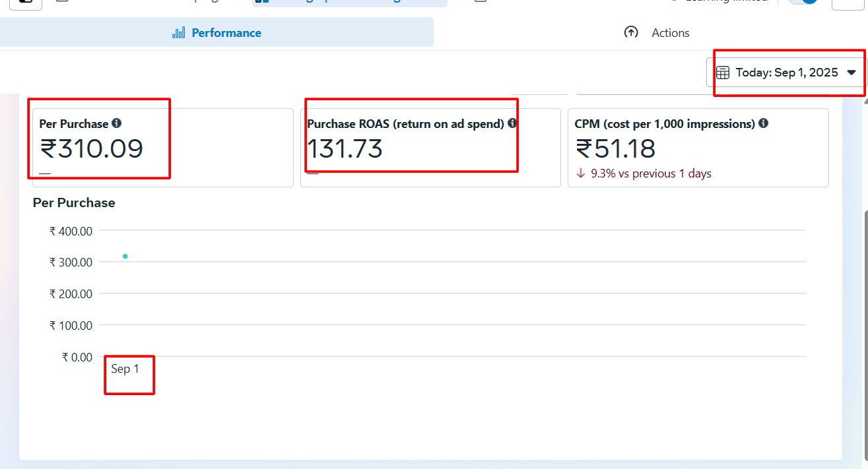Click the red down-arrow trend icon under CPM

(x=581, y=173)
